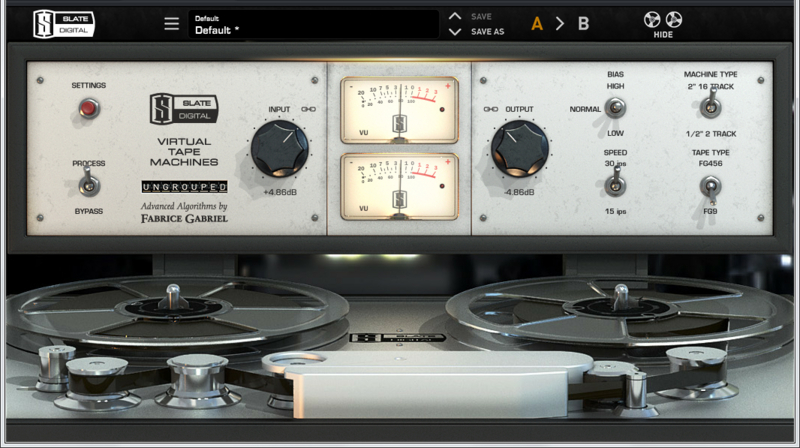Click the -4.86dB output value
Viewport: 800px width, 448px height.
519,192
